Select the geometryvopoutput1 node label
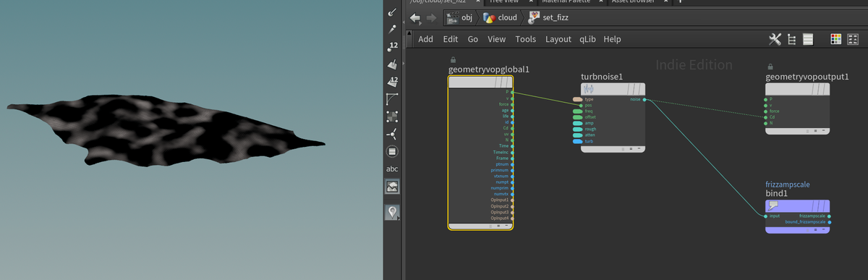The width and height of the screenshot is (868, 280). click(807, 76)
